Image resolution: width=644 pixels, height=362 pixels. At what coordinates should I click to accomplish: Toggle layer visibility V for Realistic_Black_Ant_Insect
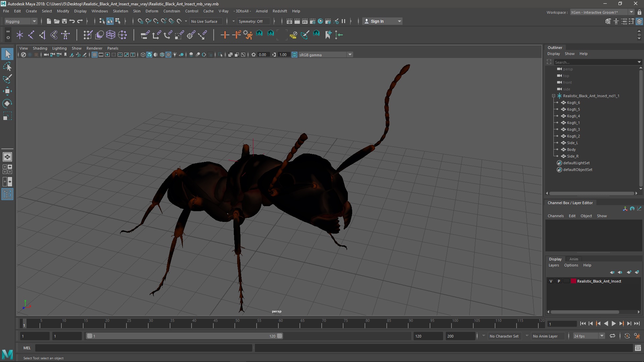[x=551, y=281]
